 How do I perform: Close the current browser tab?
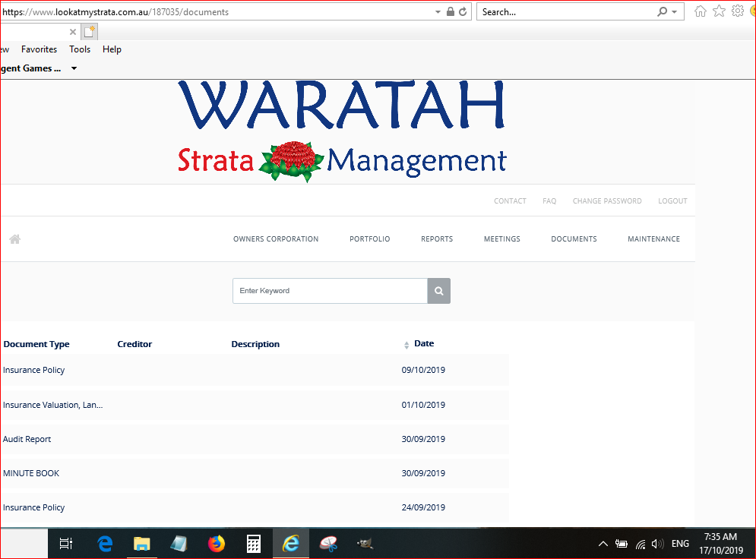coord(73,32)
